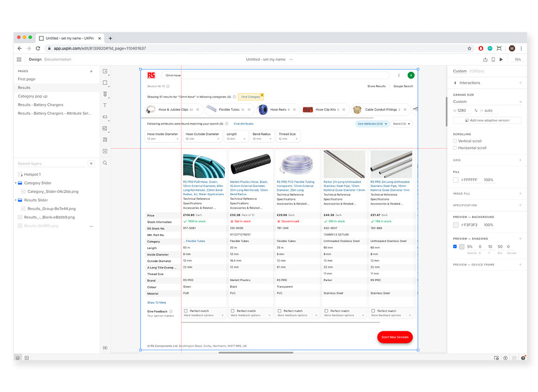Select the Untitled UXPin browser tab
The width and height of the screenshot is (538, 392).
pyautogui.click(x=70, y=39)
